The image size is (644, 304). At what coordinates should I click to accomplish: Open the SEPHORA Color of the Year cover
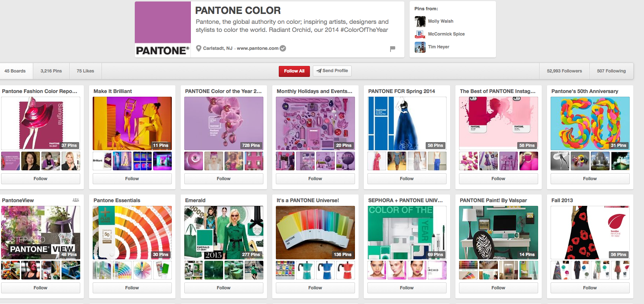tap(407, 233)
